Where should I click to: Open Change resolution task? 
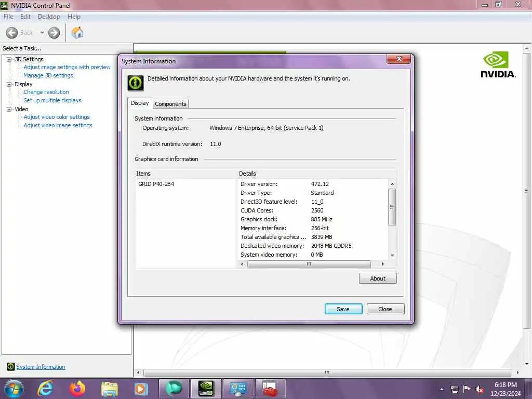[46, 92]
